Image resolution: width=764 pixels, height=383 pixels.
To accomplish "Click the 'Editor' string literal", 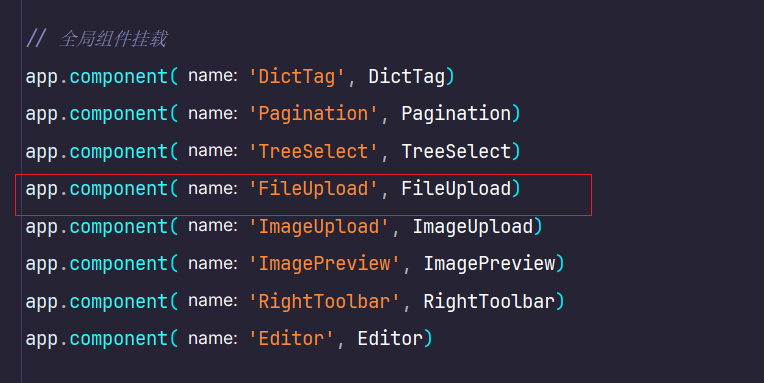I will click(x=291, y=339).
